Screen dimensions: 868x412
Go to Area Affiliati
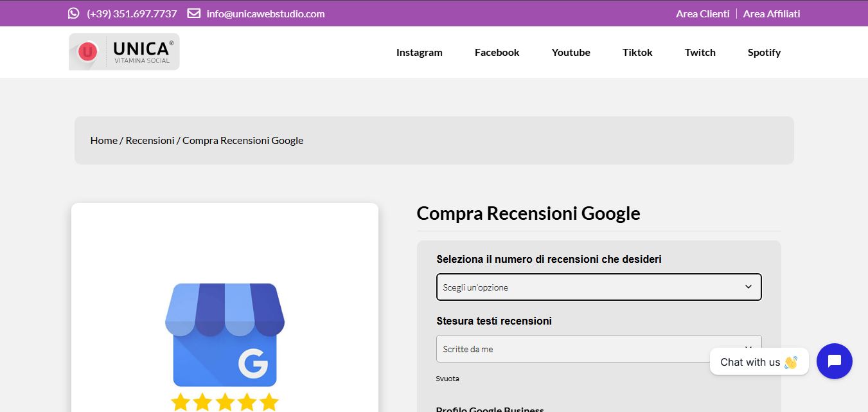tap(771, 13)
